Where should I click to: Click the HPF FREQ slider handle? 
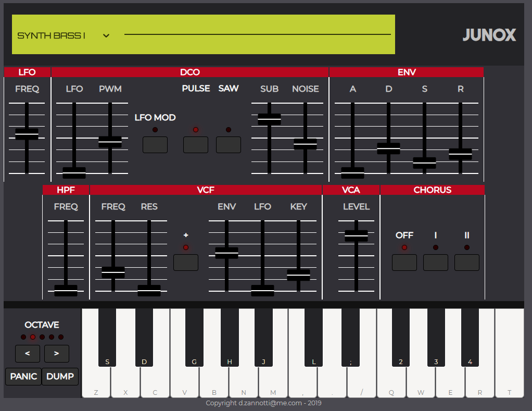[66, 291]
